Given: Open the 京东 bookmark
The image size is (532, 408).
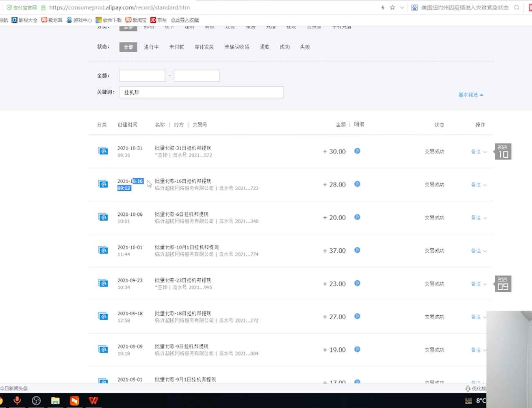Looking at the screenshot, I should tap(158, 20).
